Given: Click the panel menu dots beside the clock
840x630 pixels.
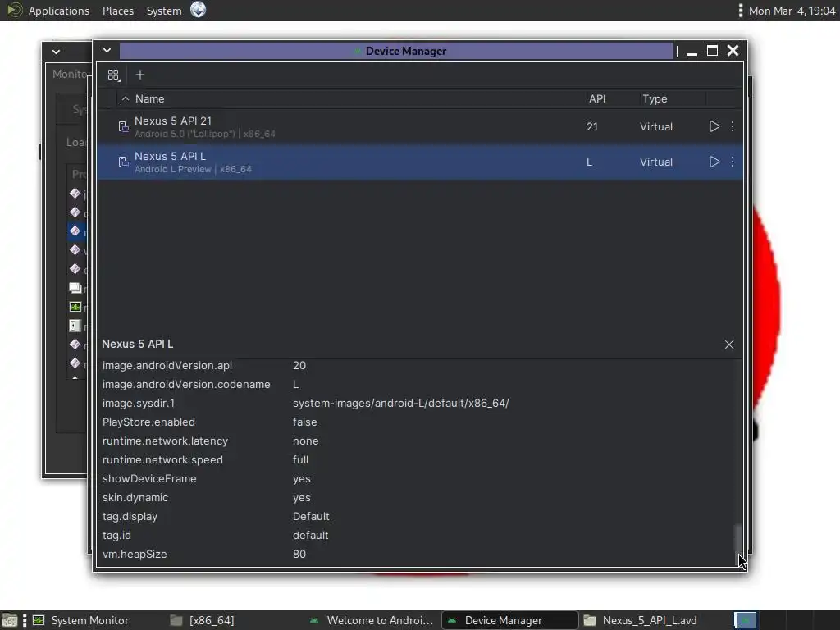Looking at the screenshot, I should point(741,11).
